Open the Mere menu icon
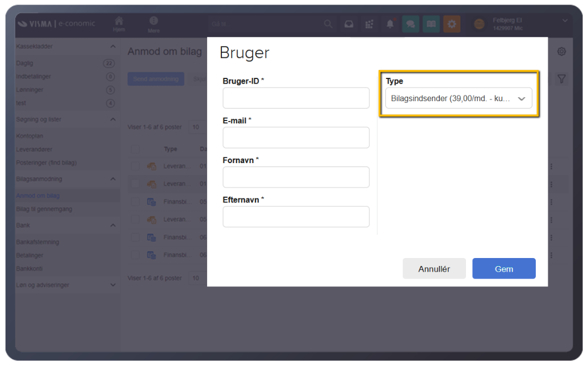The width and height of the screenshot is (588, 366). tap(154, 20)
